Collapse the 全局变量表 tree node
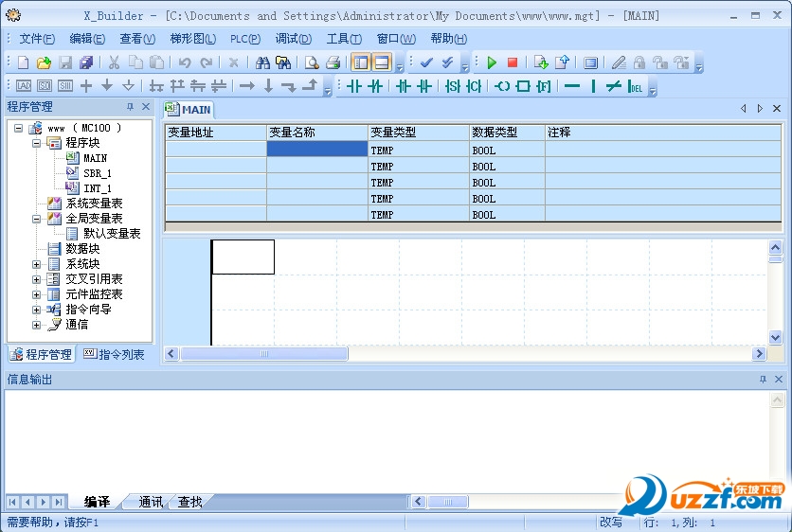This screenshot has height=532, width=792. [x=36, y=219]
